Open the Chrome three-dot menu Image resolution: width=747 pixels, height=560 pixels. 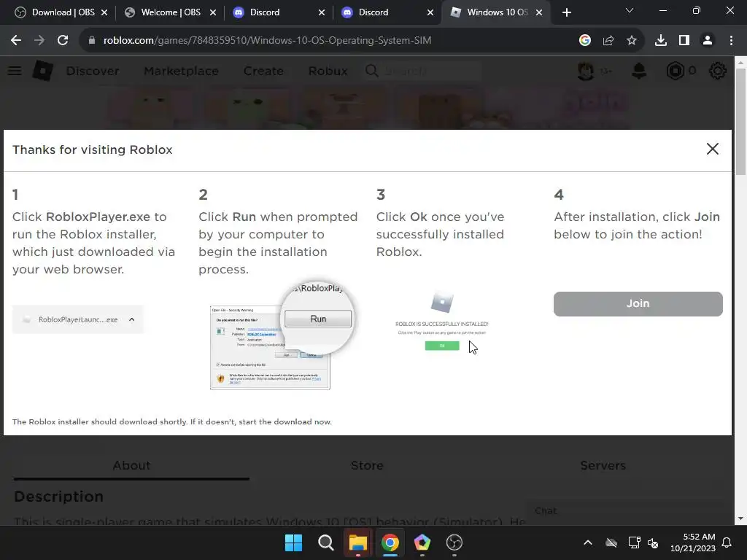731,41
